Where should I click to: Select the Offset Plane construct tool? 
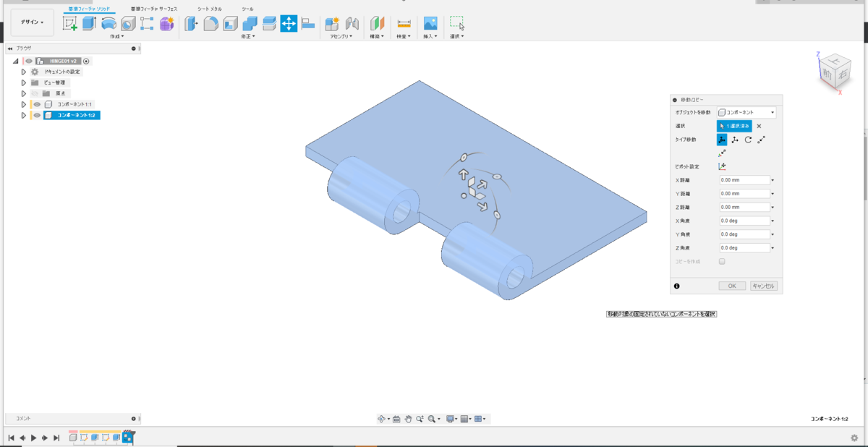pos(378,24)
